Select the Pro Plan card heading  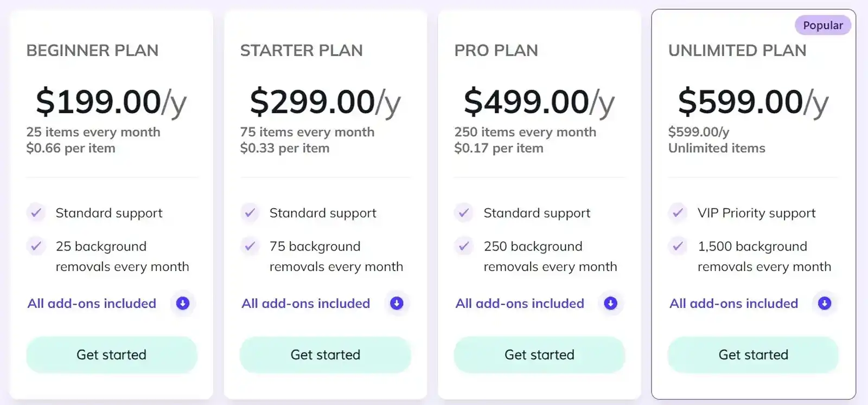point(496,50)
